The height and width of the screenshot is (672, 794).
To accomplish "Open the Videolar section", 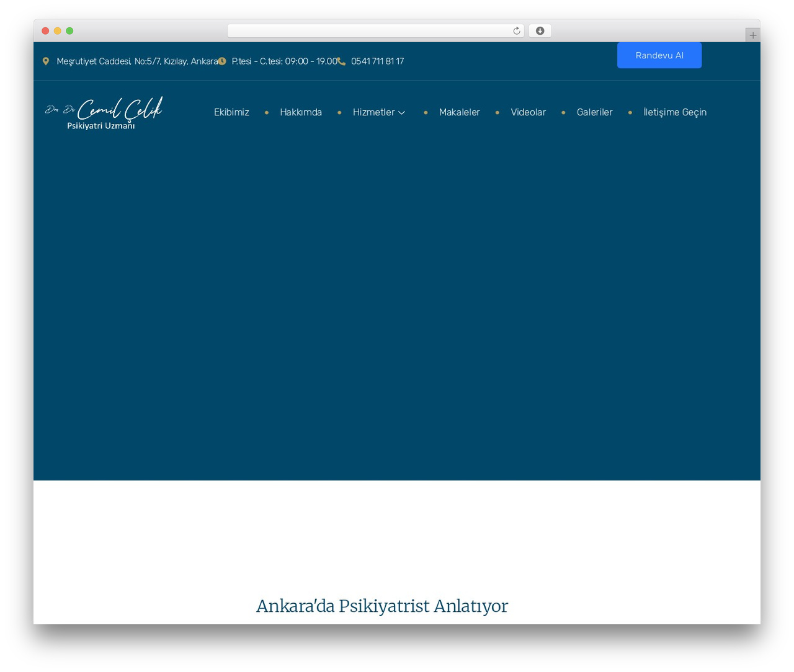I will tap(528, 112).
